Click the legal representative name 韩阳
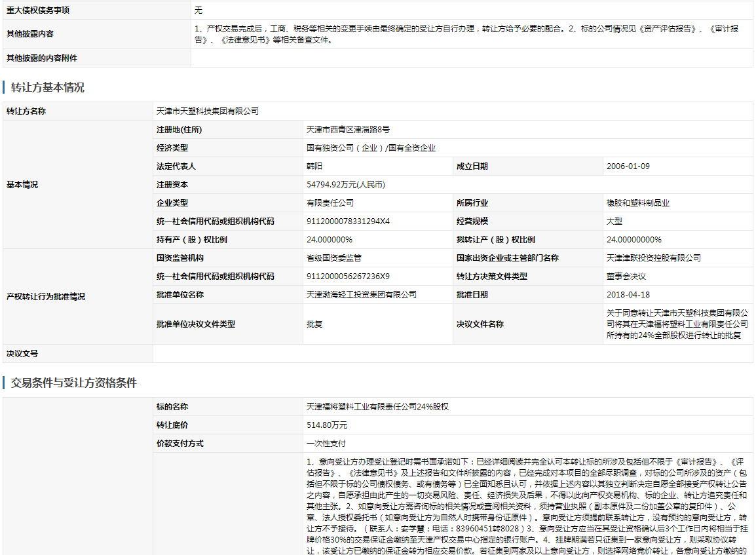 click(314, 166)
